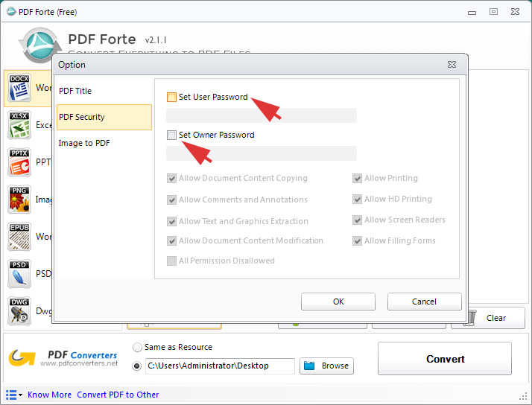Select the PPTX PowerPoint converter icon
The height and width of the screenshot is (405, 532).
(19, 162)
